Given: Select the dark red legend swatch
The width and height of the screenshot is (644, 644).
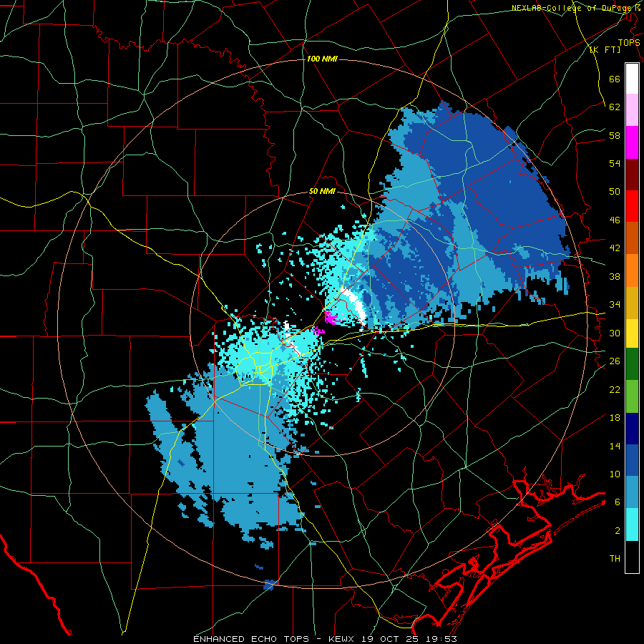Looking at the screenshot, I should point(632,175).
